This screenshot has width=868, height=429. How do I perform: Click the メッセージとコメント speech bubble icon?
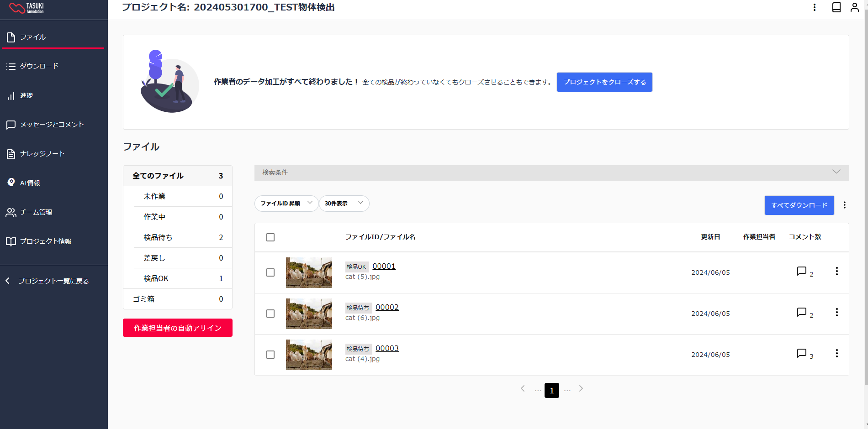coord(11,125)
